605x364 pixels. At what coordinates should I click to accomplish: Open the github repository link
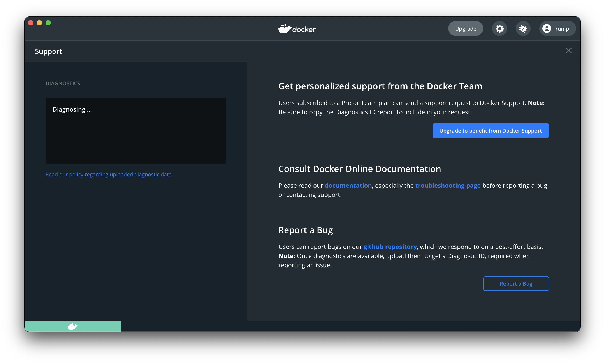[390, 247]
